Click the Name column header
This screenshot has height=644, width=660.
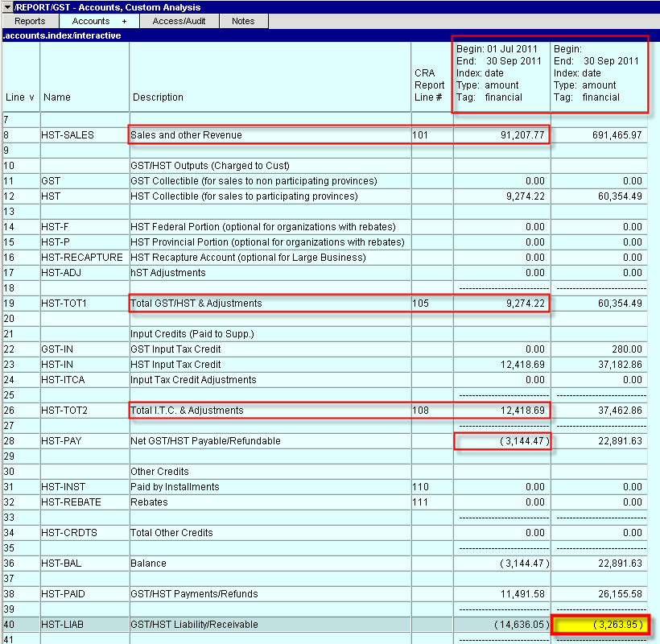[x=57, y=97]
